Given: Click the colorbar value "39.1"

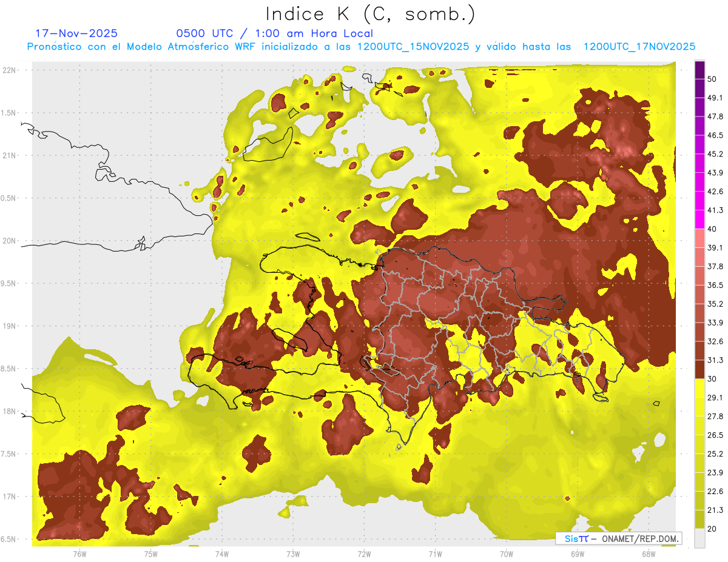Looking at the screenshot, I should click(715, 247).
